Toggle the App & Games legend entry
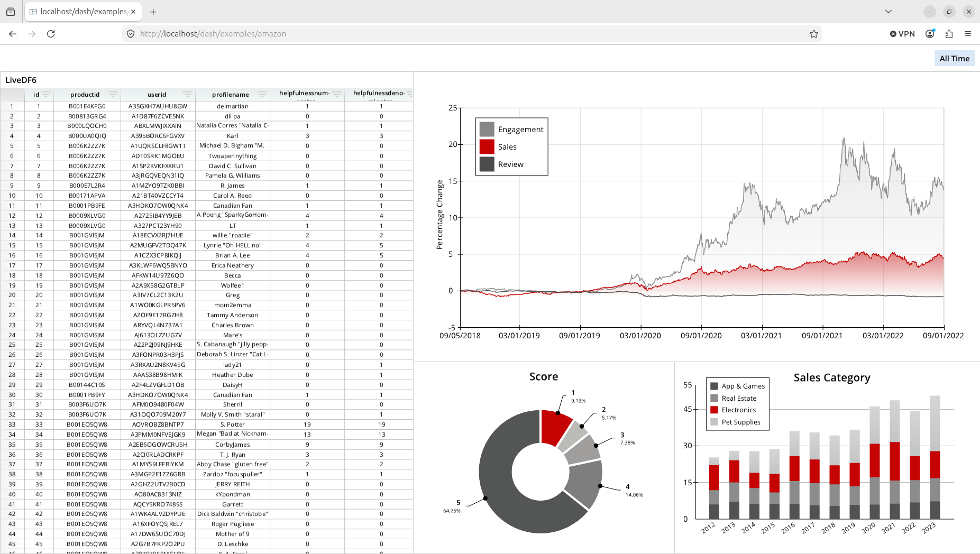This screenshot has height=554, width=980. pyautogui.click(x=738, y=386)
